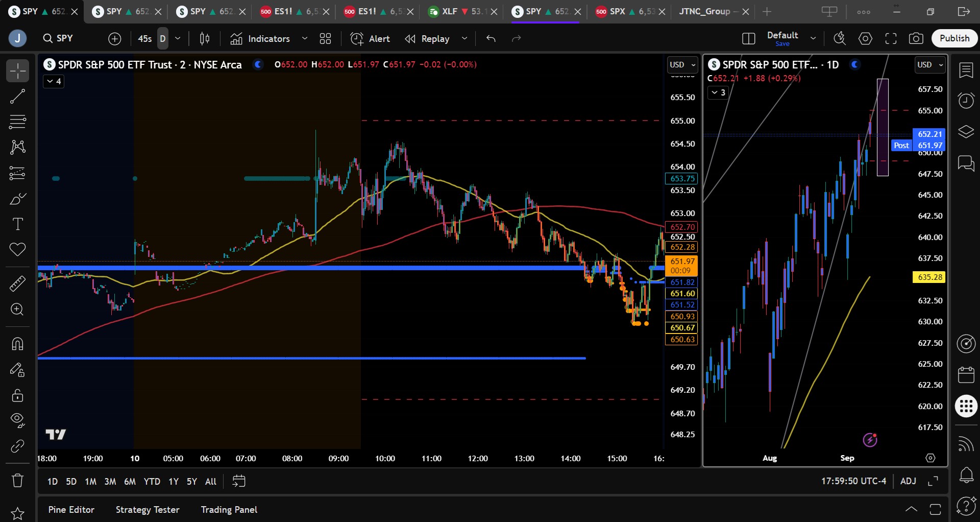The width and height of the screenshot is (980, 522).
Task: Open the economic calendar panel
Action: pos(966,375)
